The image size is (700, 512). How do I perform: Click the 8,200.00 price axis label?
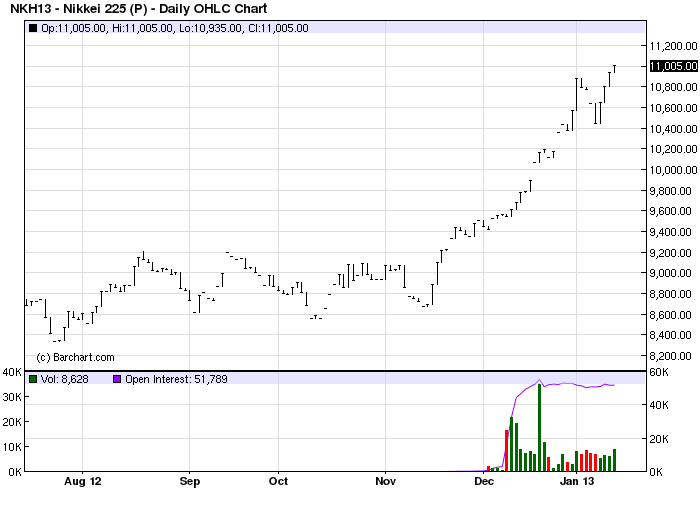pos(673,356)
